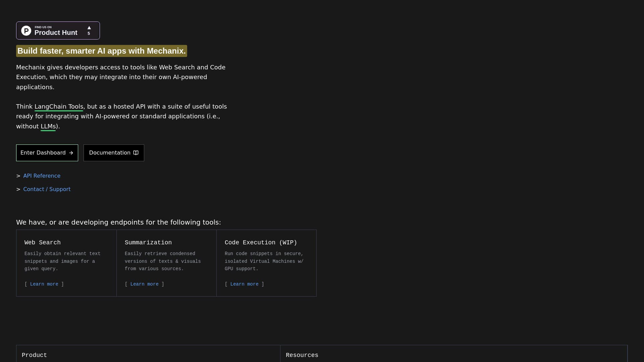Click the Product footer heading
The width and height of the screenshot is (644, 362).
click(x=34, y=355)
